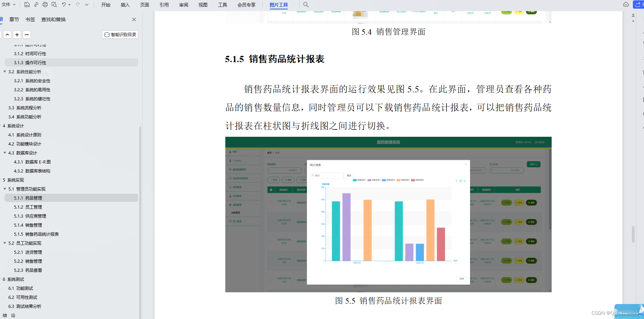Select outline item 5.2.2 销售管理
Viewport: 644px width, 319px height.
(28, 261)
